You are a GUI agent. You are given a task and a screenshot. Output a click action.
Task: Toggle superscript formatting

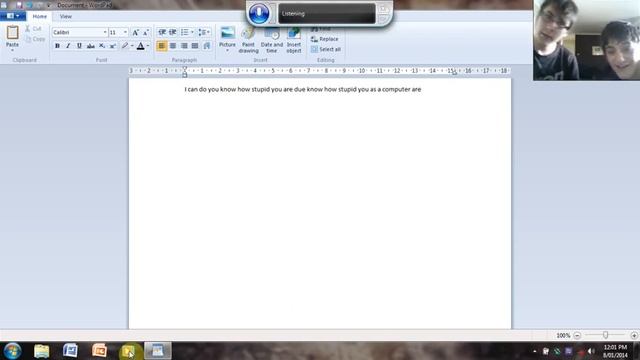113,46
